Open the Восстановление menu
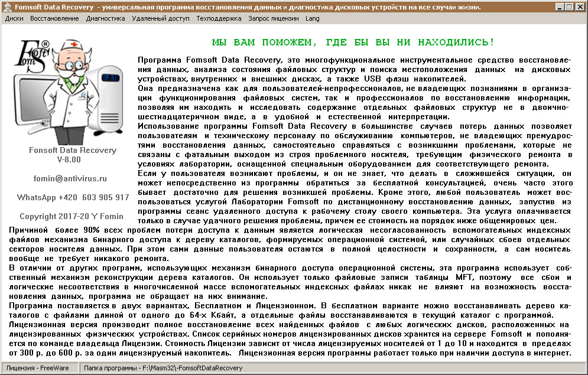The image size is (588, 375). pyautogui.click(x=54, y=18)
